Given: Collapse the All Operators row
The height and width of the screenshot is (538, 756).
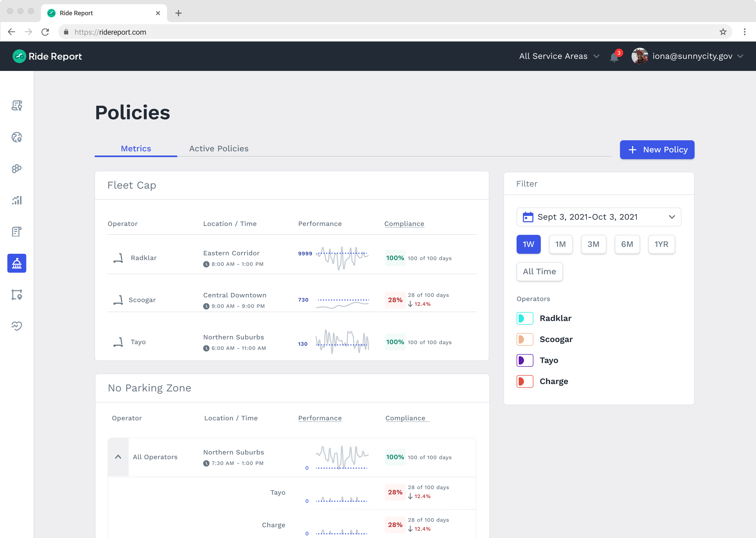Looking at the screenshot, I should [x=118, y=457].
